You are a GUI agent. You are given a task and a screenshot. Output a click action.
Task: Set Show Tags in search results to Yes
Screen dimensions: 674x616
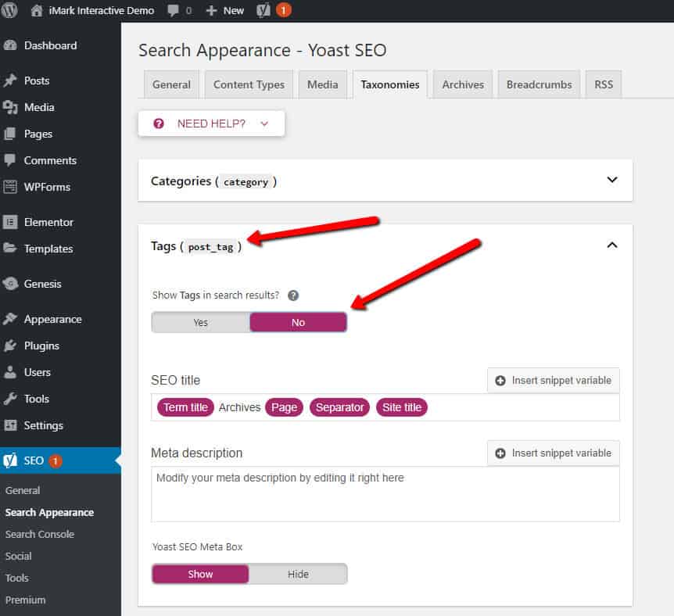point(201,322)
